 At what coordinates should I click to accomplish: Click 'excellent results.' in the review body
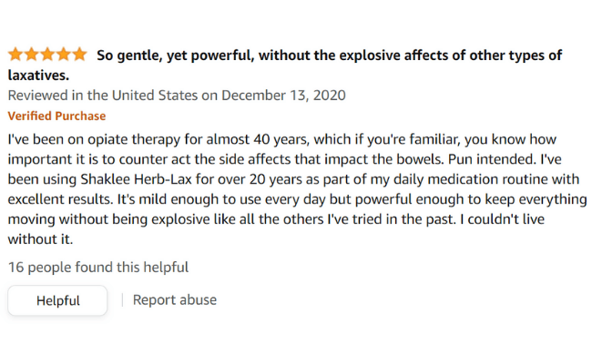(x=60, y=199)
